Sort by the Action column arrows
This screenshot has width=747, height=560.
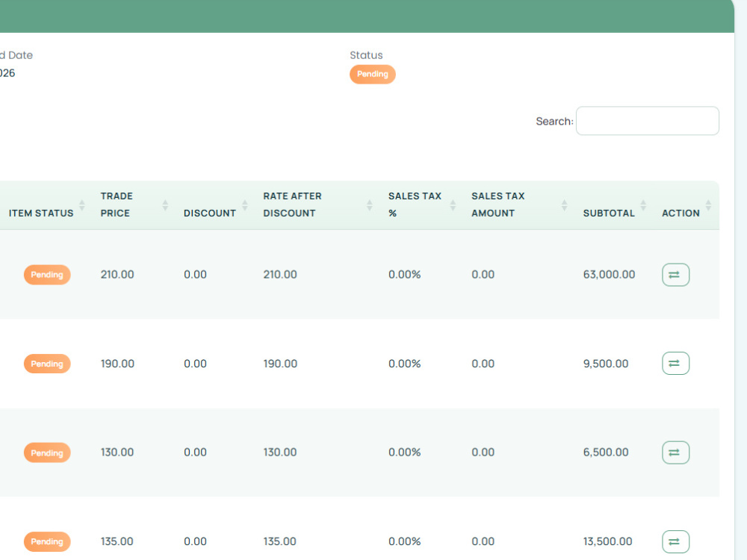point(708,205)
